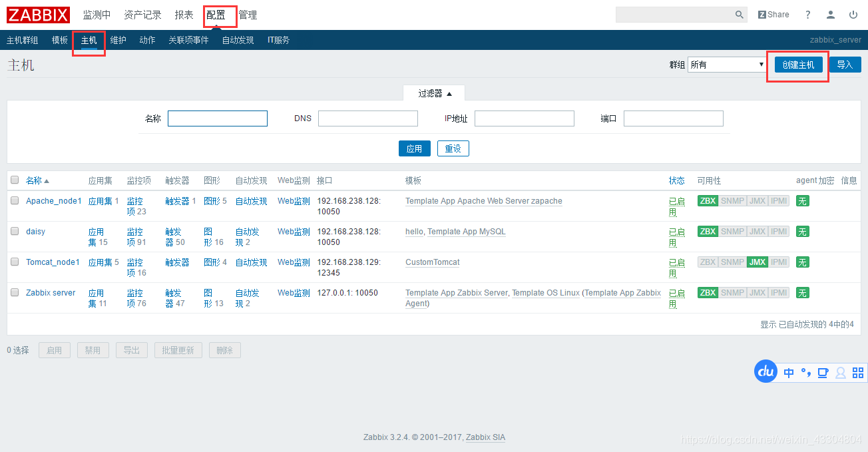
Task: Click encryption 无 badge for Apache_node1
Action: coord(803,201)
